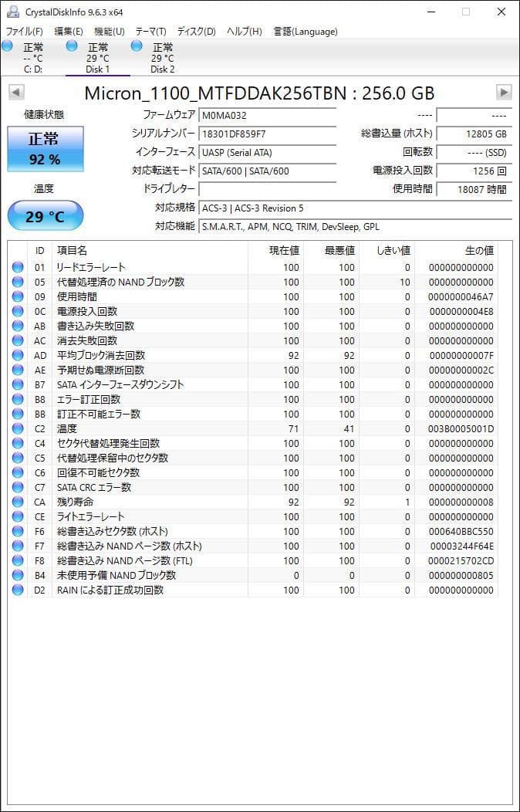Click the status orb for ID B4 row
Image resolution: width=520 pixels, height=812 pixels.
point(18,575)
